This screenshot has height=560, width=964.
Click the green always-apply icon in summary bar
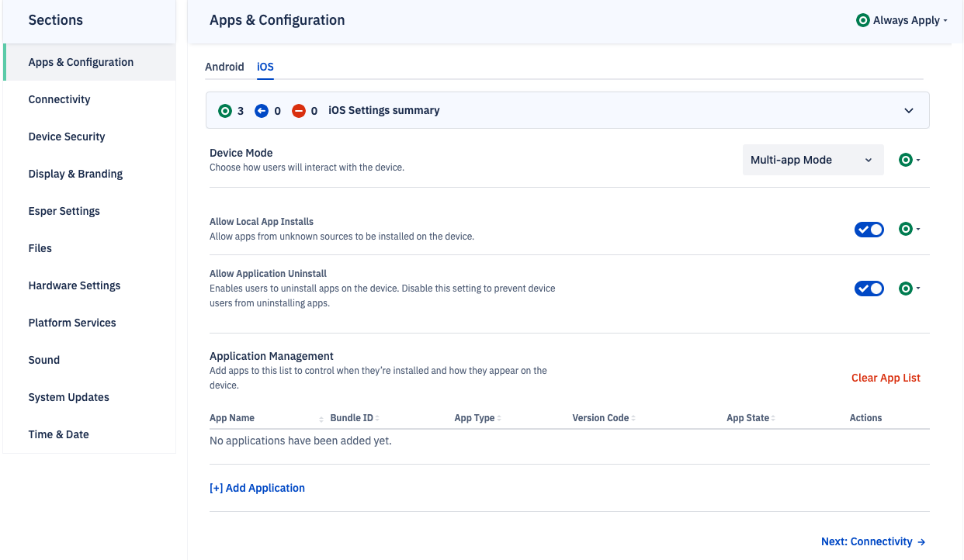click(x=225, y=111)
